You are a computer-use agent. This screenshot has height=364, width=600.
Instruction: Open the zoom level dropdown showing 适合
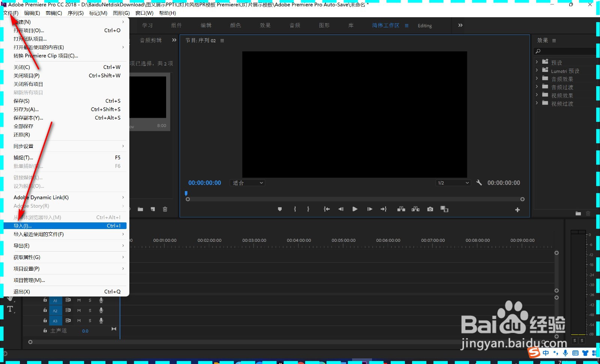[x=247, y=183]
